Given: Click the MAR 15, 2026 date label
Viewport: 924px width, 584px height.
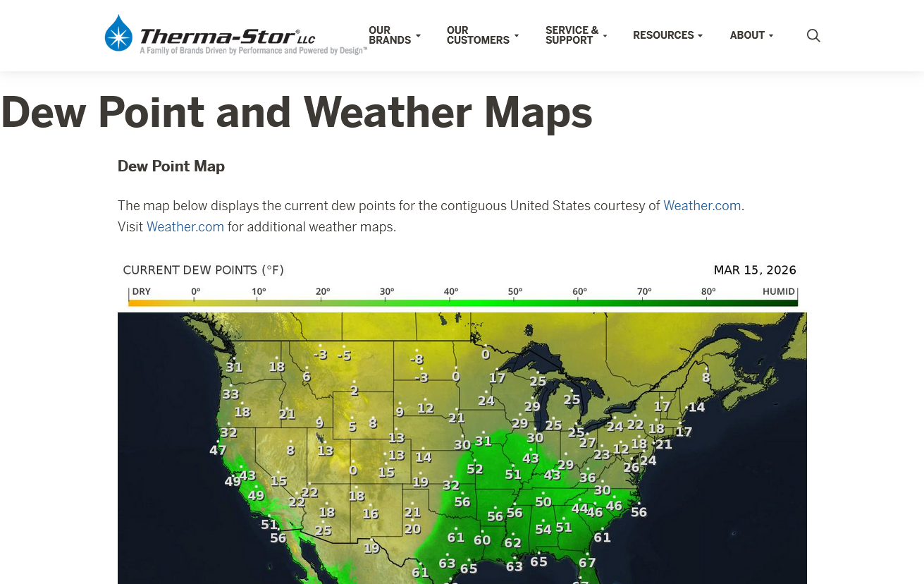Looking at the screenshot, I should point(754,270).
